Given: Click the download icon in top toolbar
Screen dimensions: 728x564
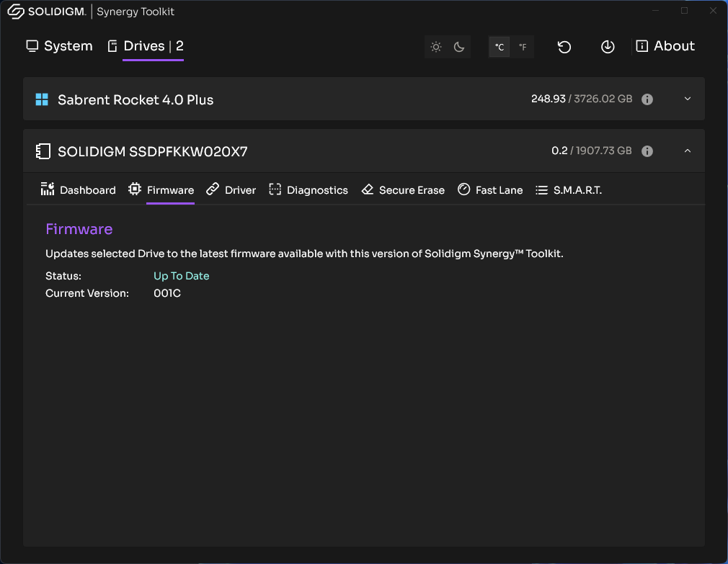Looking at the screenshot, I should (608, 47).
